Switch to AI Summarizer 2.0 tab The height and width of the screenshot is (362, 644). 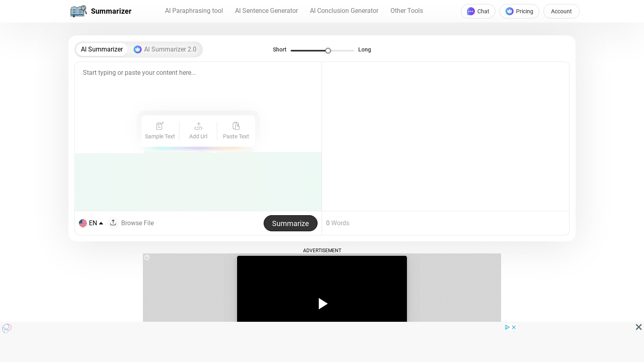(165, 49)
